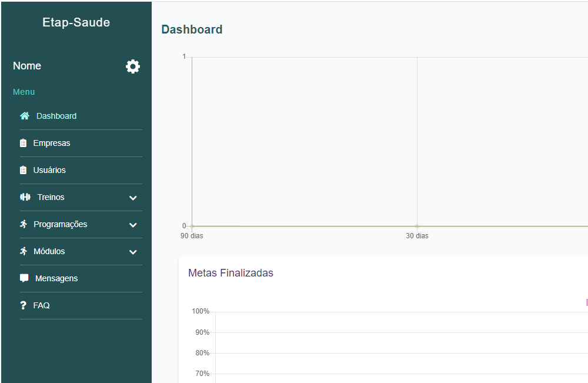Click the clipboard icon beside Usuários
Viewport: 588px width, 383px height.
tap(24, 170)
